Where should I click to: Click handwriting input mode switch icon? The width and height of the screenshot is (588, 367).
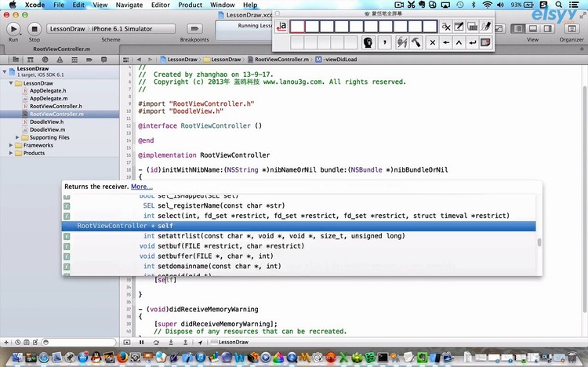pos(281,27)
